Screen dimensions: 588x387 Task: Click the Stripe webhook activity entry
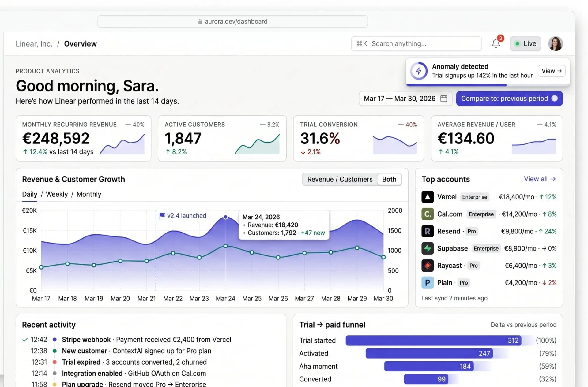point(146,340)
